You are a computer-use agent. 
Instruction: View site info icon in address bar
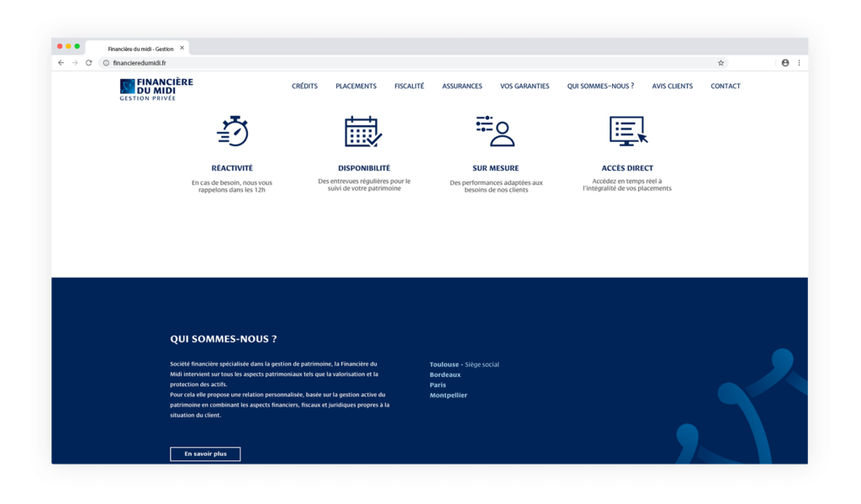pyautogui.click(x=106, y=63)
